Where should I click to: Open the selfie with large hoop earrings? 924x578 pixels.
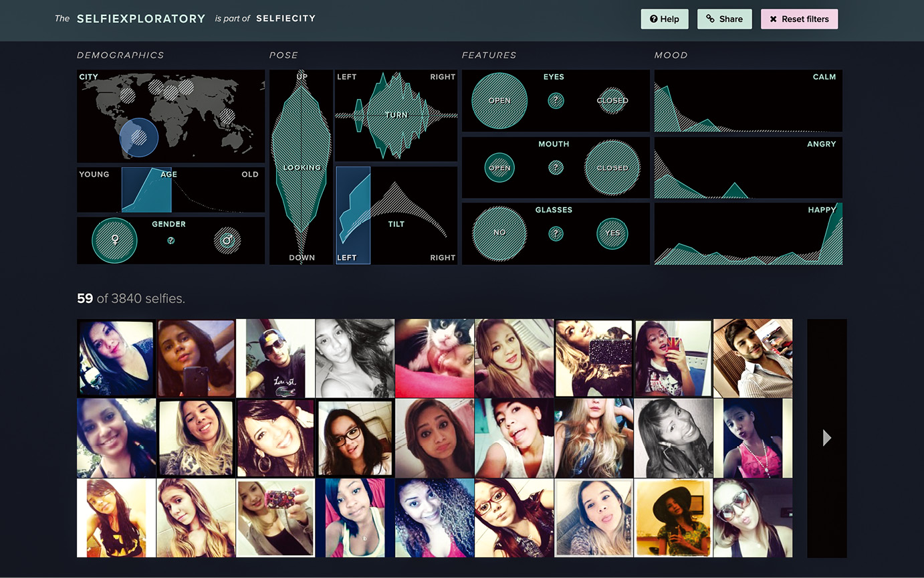point(275,438)
